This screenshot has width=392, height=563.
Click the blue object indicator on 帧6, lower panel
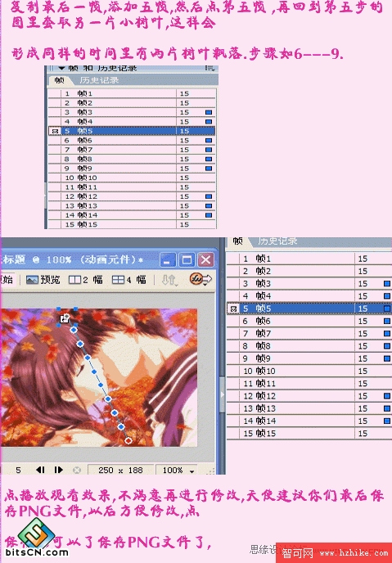[x=387, y=321]
